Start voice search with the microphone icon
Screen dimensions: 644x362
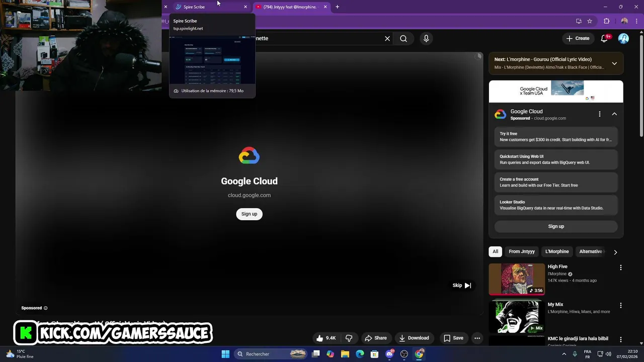coord(426,38)
